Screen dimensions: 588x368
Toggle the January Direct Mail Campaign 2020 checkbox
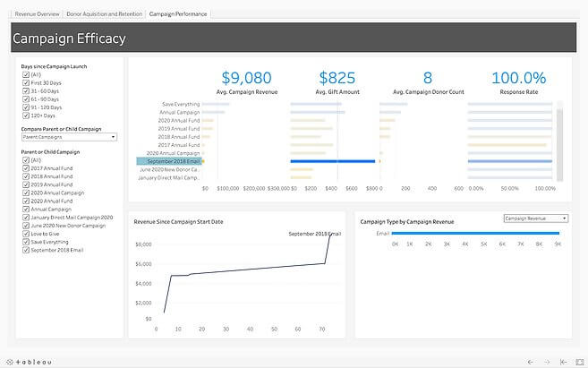pos(25,217)
